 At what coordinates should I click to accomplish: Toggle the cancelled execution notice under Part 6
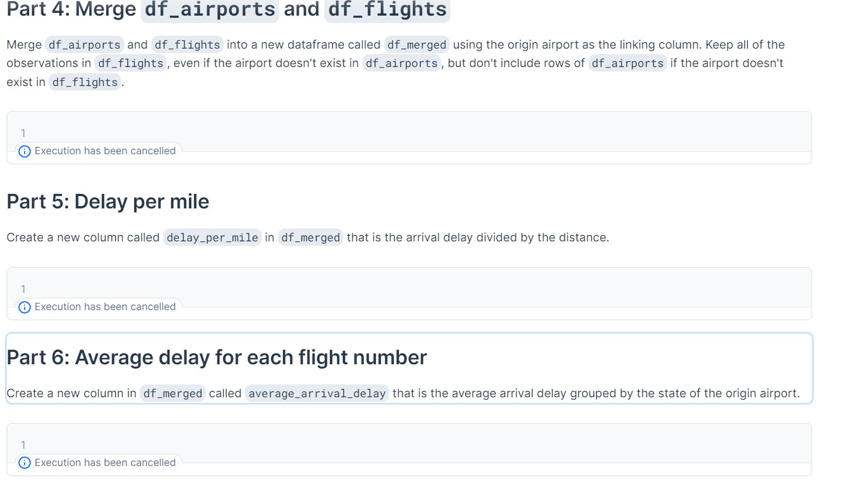click(x=105, y=462)
